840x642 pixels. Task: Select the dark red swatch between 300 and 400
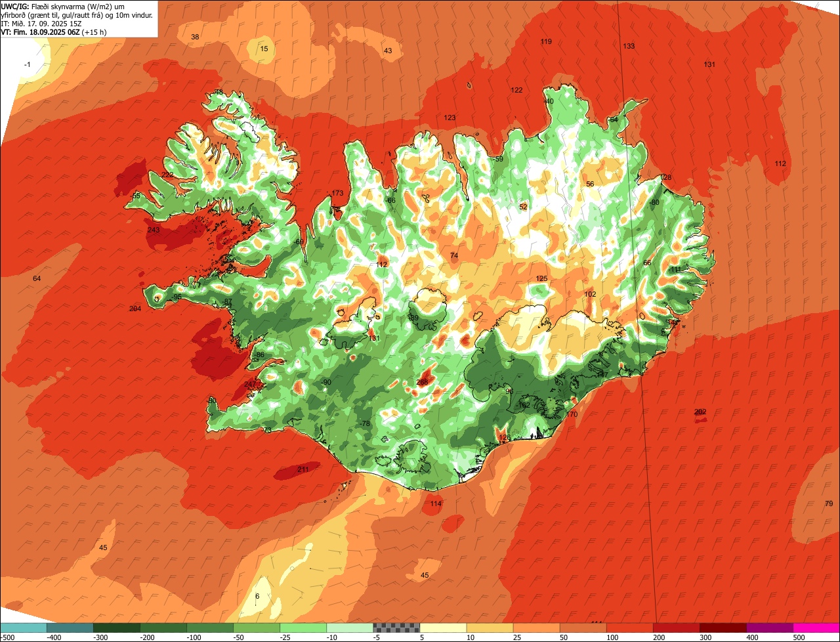click(723, 628)
